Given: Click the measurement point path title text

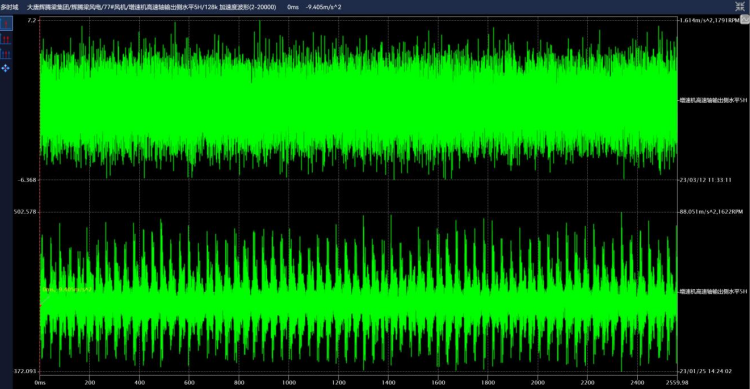Looking at the screenshot, I should coord(152,7).
